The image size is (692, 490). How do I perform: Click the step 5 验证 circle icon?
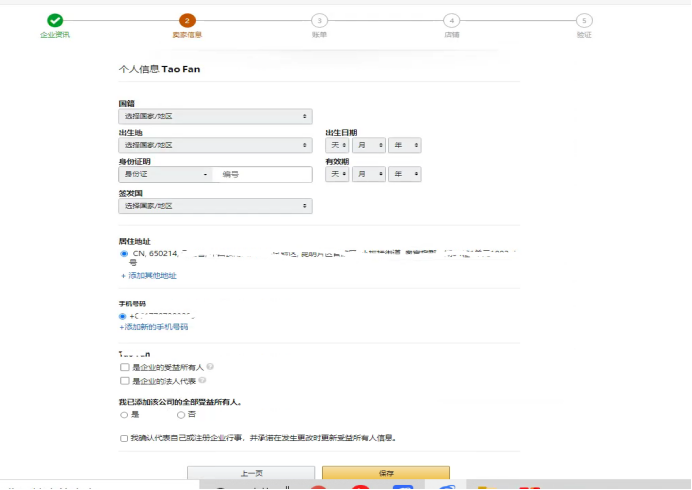584,20
